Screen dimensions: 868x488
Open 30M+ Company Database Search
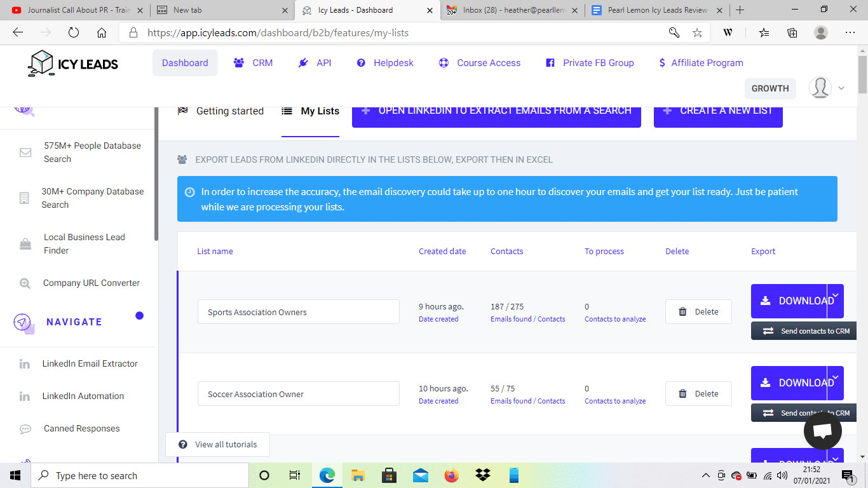[93, 198]
